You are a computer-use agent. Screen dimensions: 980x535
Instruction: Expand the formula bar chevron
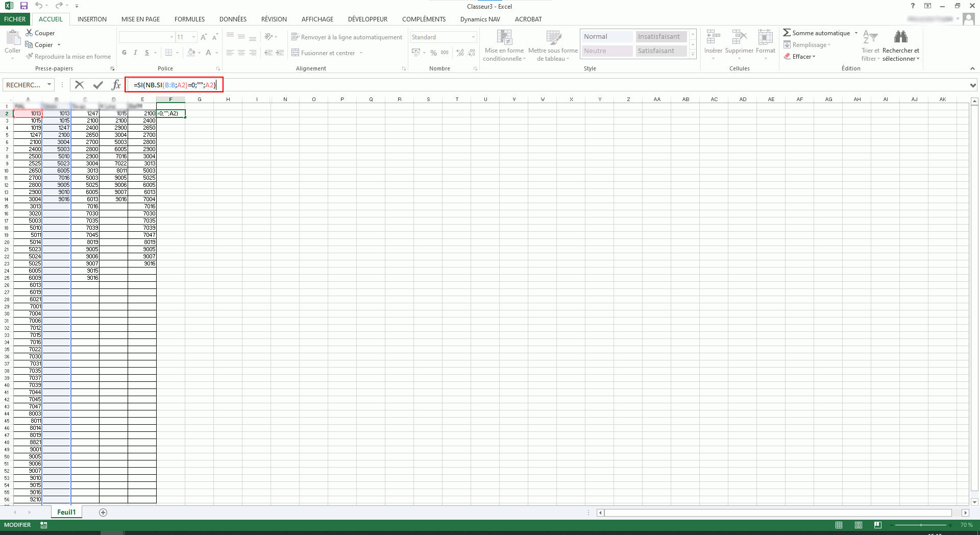pyautogui.click(x=973, y=85)
